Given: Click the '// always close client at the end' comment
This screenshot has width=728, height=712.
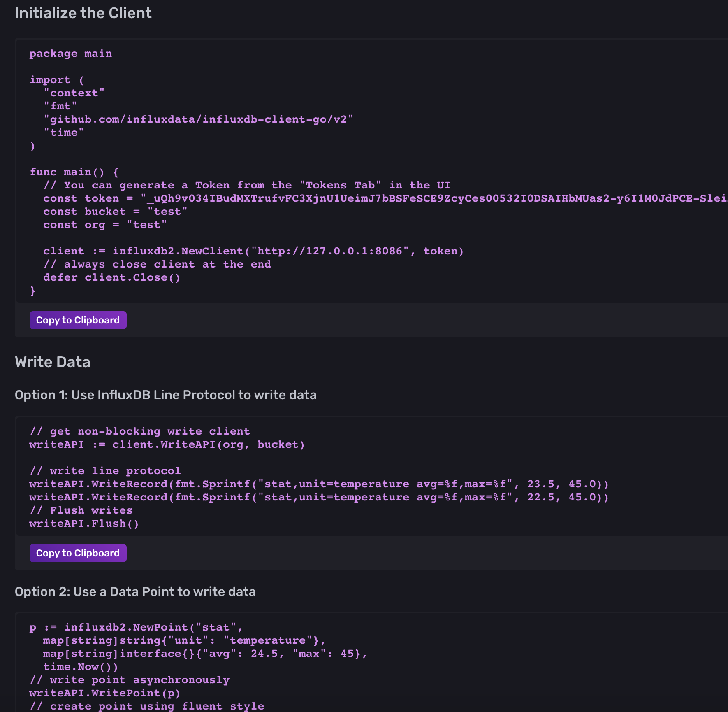Looking at the screenshot, I should [x=157, y=264].
